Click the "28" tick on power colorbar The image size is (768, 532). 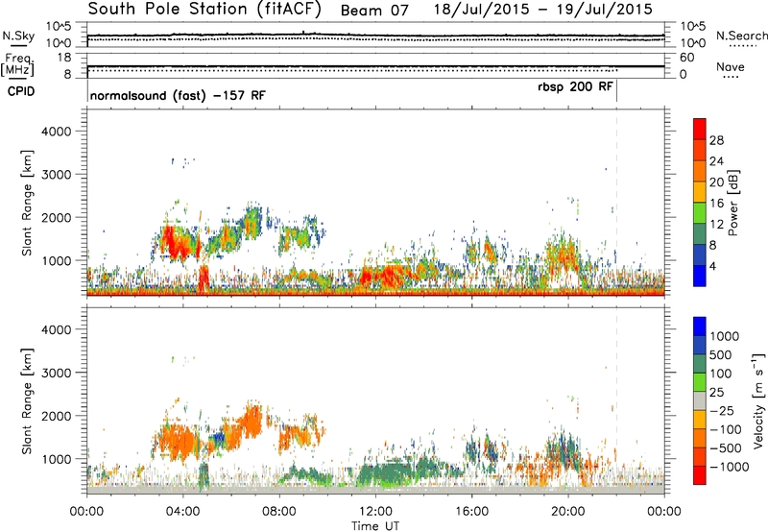click(716, 140)
